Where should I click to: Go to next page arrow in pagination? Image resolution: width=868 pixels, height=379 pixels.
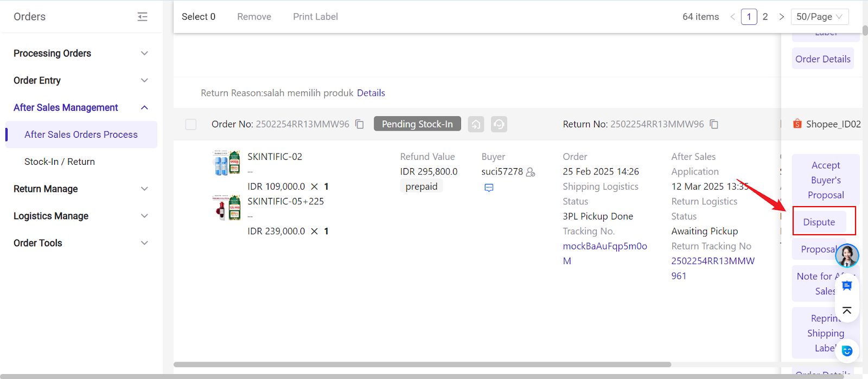point(782,17)
